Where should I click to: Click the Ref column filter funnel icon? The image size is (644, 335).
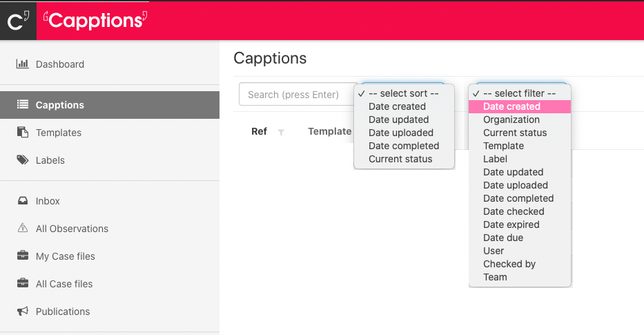(281, 133)
